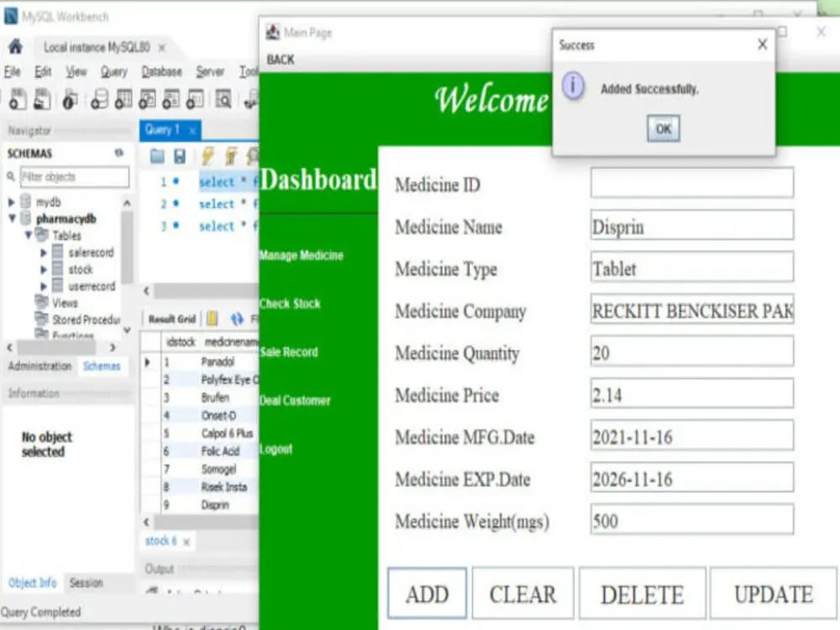Screen dimensions: 840x630
Task: Switch to the Administration tab
Action: [x=39, y=366]
